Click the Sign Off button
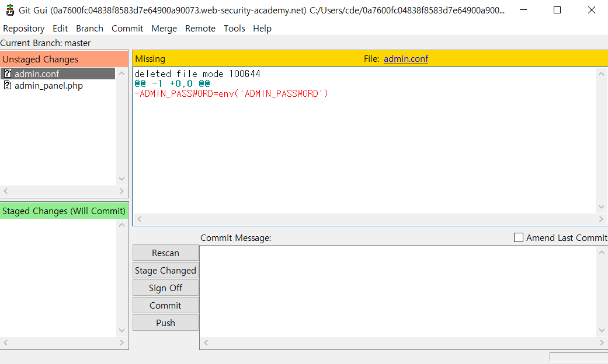608x364 pixels. (x=165, y=288)
